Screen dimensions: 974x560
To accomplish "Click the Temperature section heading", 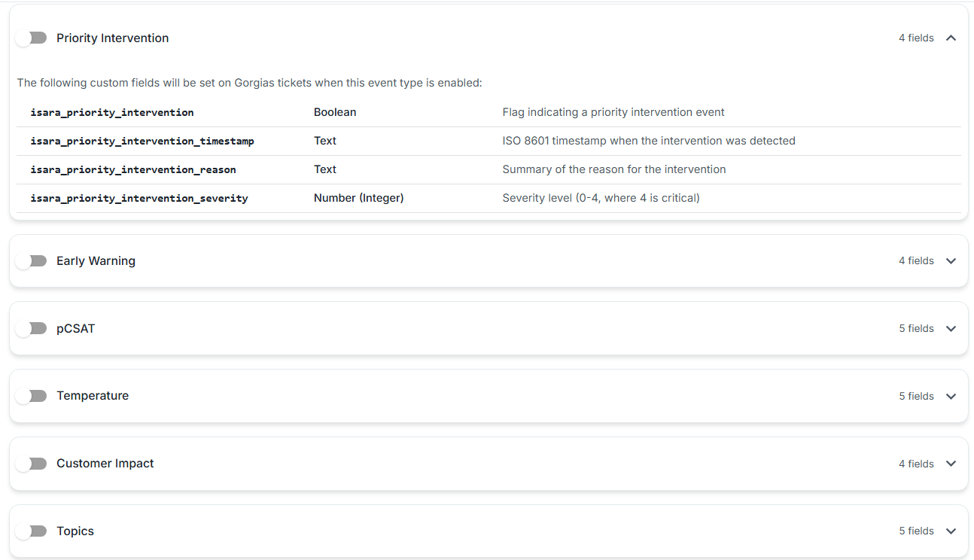I will click(93, 396).
